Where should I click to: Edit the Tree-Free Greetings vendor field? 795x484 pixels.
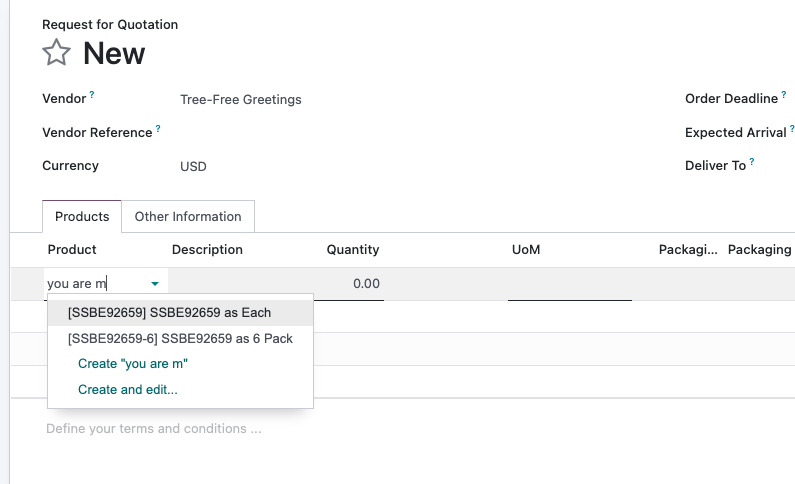(241, 99)
